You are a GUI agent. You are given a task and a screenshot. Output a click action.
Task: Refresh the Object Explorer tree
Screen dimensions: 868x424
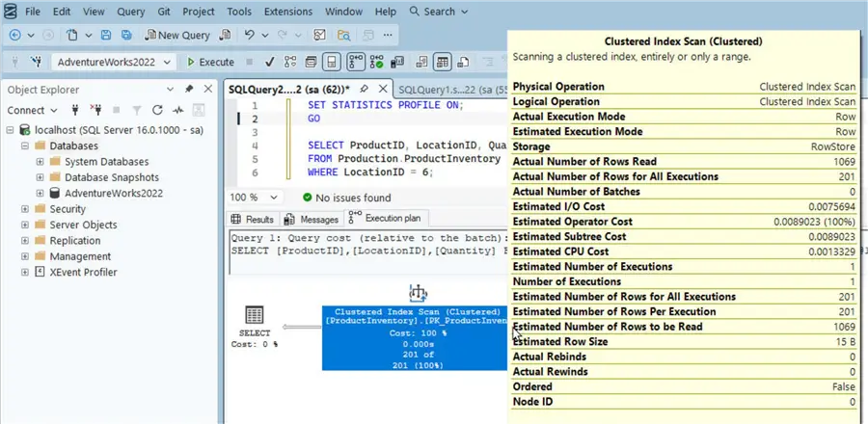pyautogui.click(x=157, y=110)
